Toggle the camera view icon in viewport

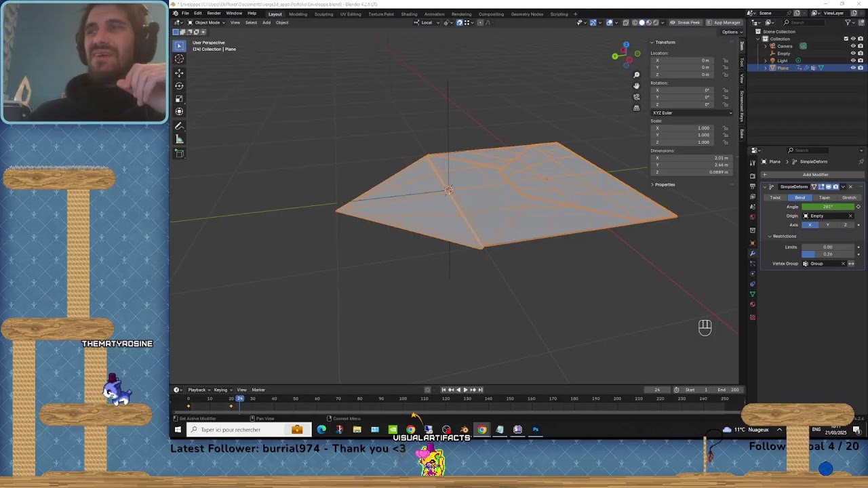636,97
